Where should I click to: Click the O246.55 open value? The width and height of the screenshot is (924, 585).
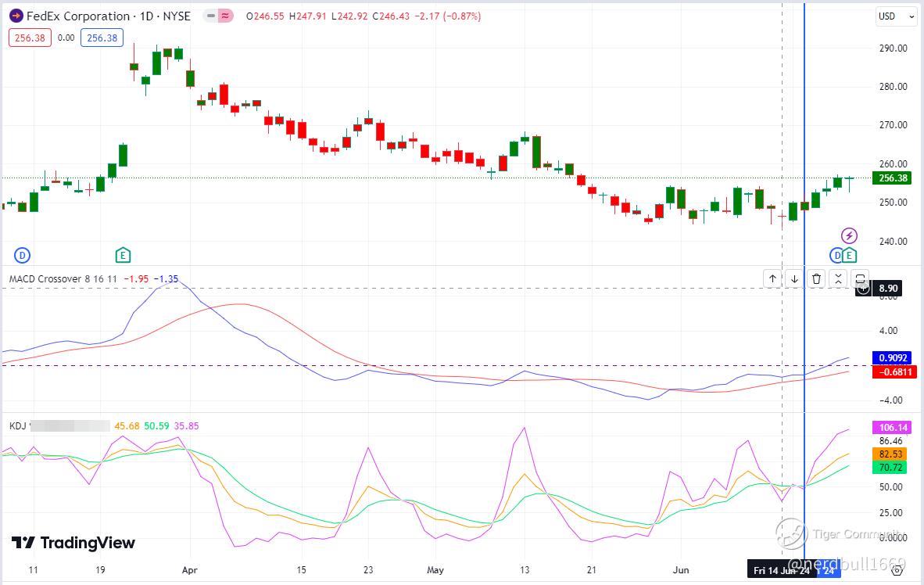point(265,16)
